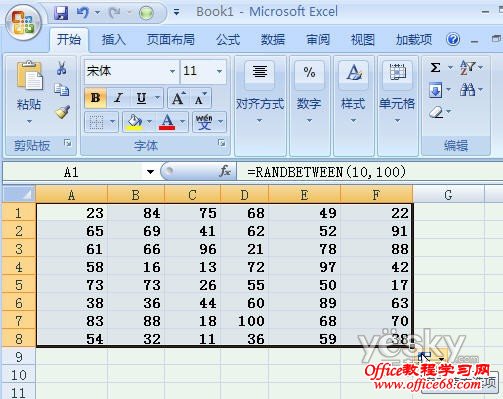The image size is (503, 399).
Task: Switch to the 插入 tab
Action: (114, 40)
